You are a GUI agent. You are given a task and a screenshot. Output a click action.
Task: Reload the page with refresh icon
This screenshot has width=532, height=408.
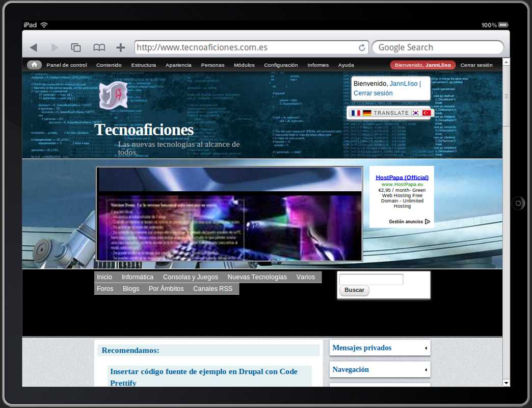(x=362, y=47)
